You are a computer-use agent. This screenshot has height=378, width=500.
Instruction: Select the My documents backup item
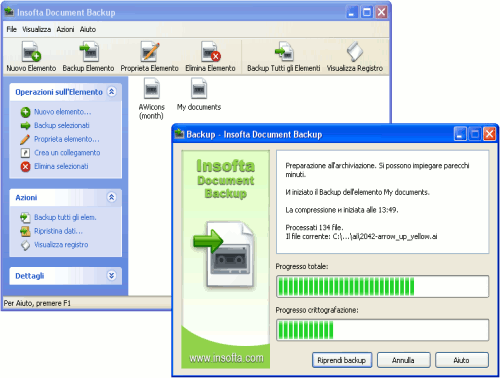[199, 94]
